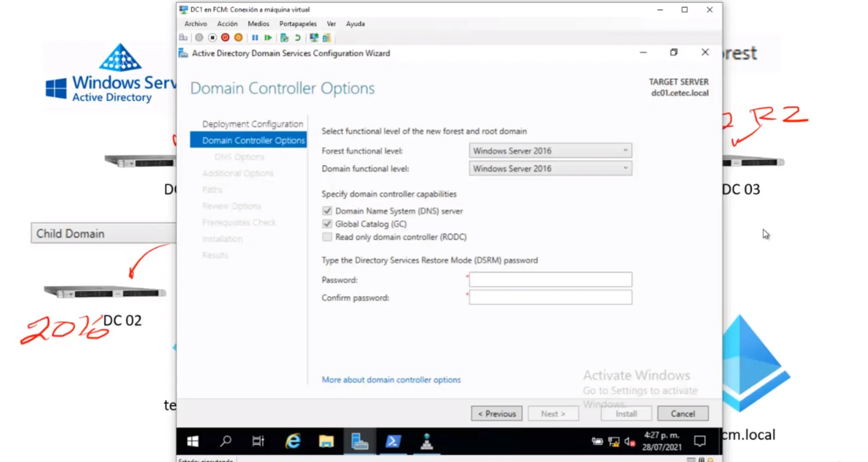Launch Internet Explorer from the taskbar
Viewport: 868px width, 462px height.
293,441
